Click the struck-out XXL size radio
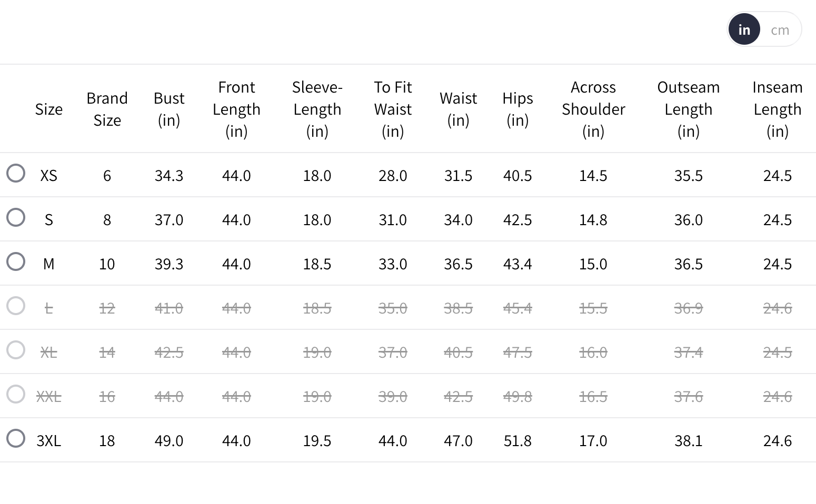This screenshot has height=504, width=816. [16, 394]
